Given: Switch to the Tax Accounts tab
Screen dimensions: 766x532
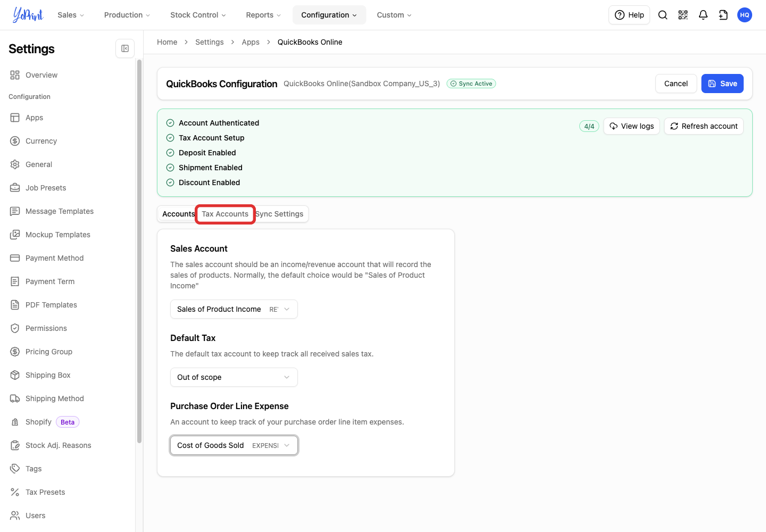Looking at the screenshot, I should 225,214.
